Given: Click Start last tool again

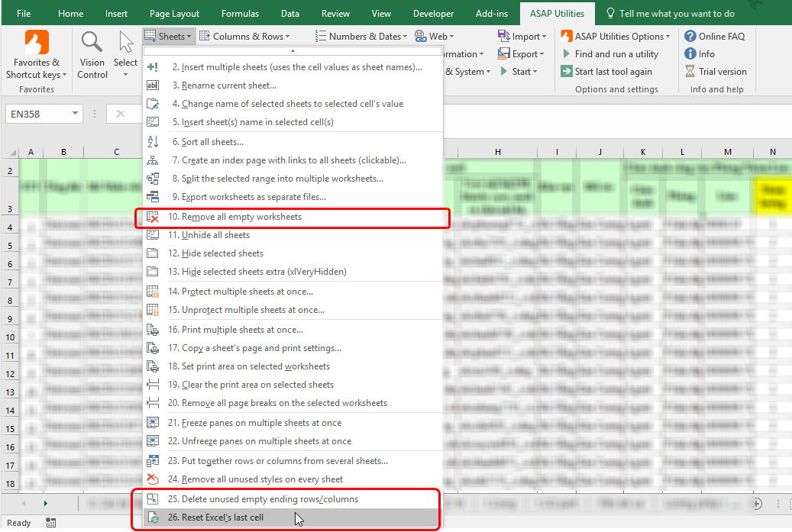Looking at the screenshot, I should pyautogui.click(x=606, y=72).
